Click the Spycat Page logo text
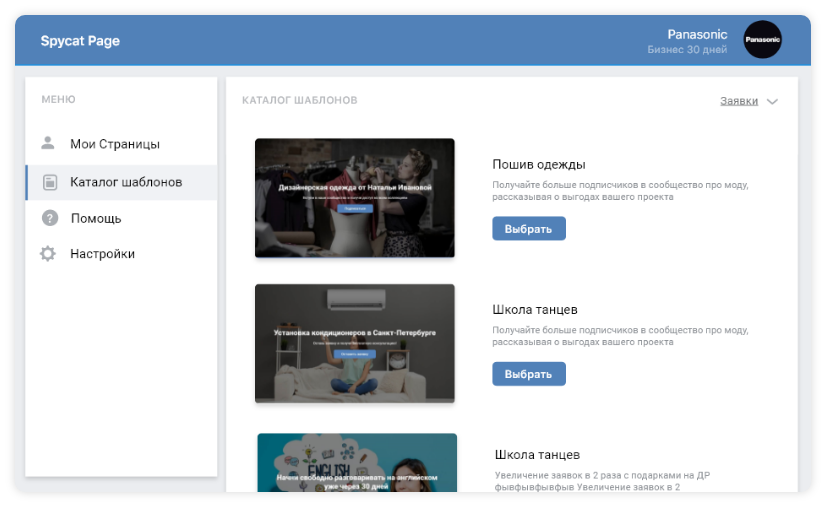The width and height of the screenshot is (826, 507). pyautogui.click(x=80, y=41)
